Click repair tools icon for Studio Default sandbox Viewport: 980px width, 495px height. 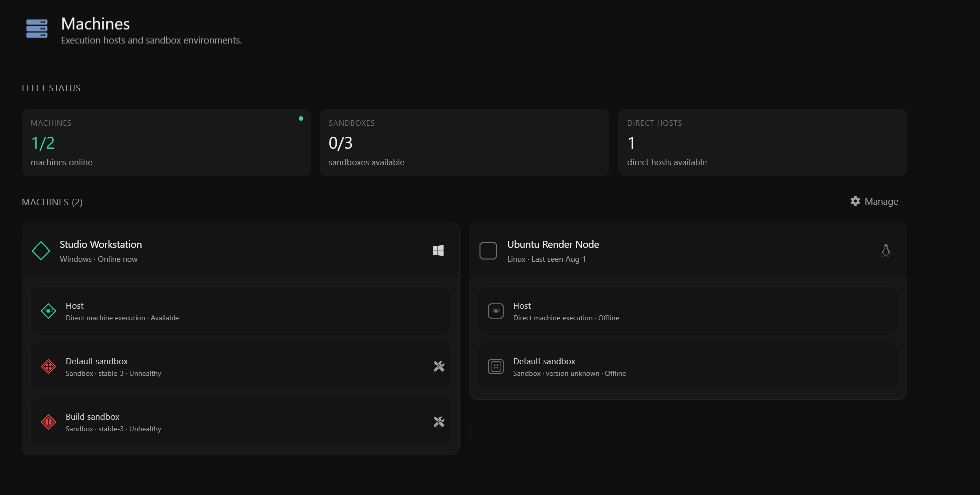[439, 367]
